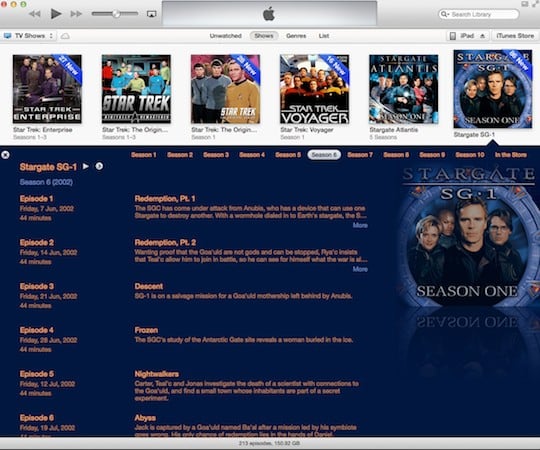Switch to Season 3 tab

click(216, 155)
